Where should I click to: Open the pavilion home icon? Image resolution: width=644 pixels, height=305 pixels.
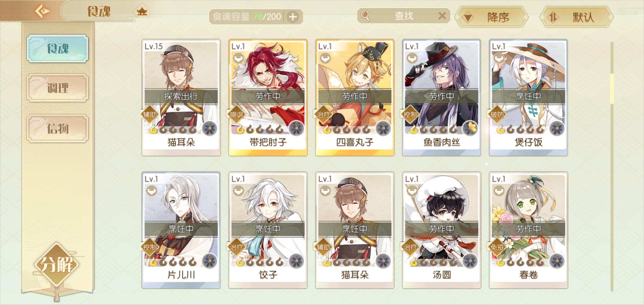tap(142, 12)
